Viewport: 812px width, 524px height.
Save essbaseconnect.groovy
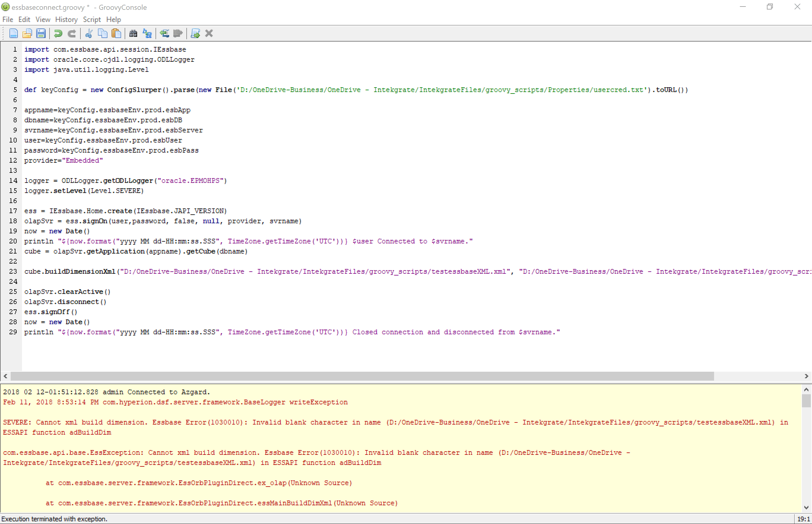[x=41, y=33]
